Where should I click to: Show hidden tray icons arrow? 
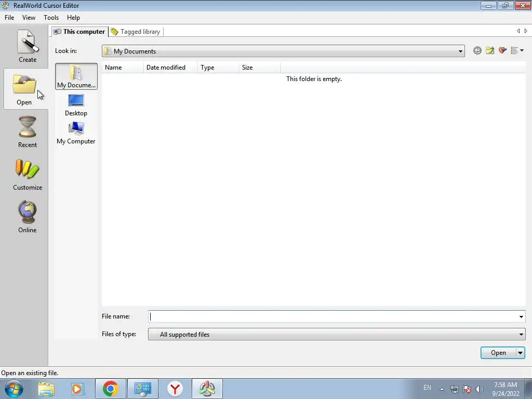(x=442, y=389)
